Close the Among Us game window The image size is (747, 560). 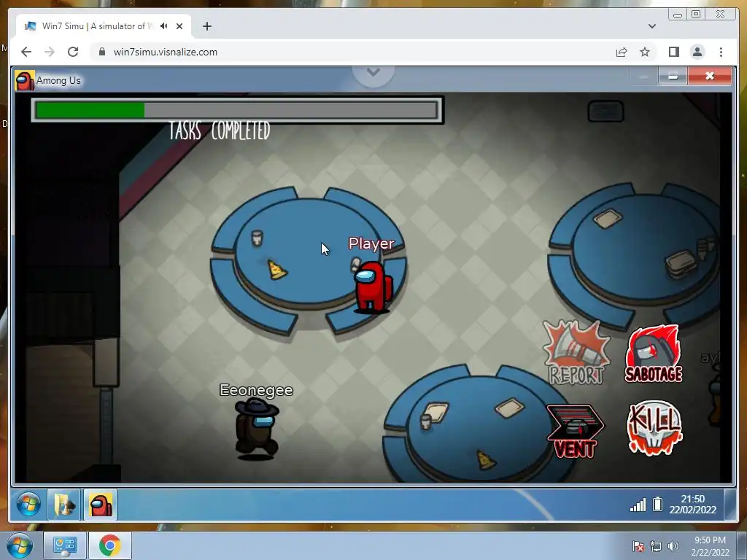pos(710,76)
